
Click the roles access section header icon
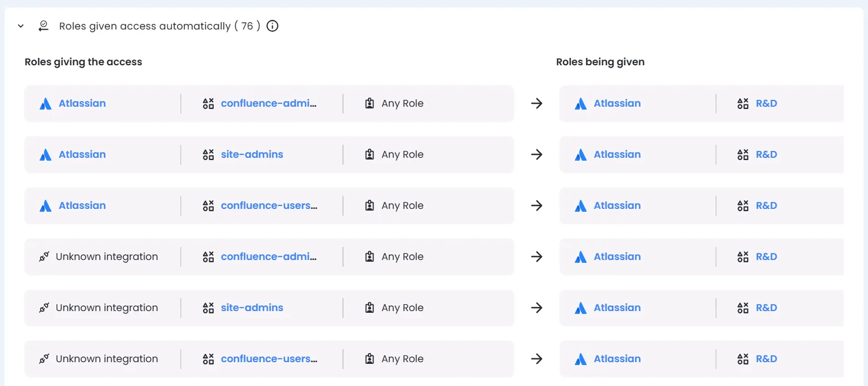click(44, 26)
